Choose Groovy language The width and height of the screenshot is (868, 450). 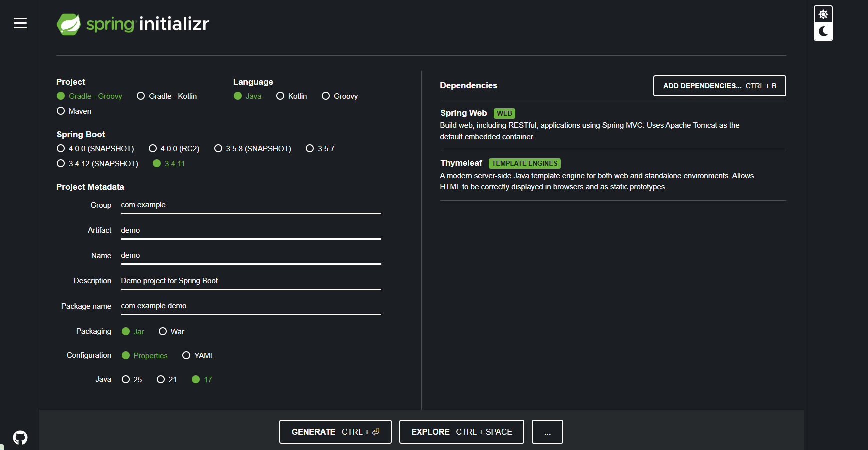tap(340, 96)
